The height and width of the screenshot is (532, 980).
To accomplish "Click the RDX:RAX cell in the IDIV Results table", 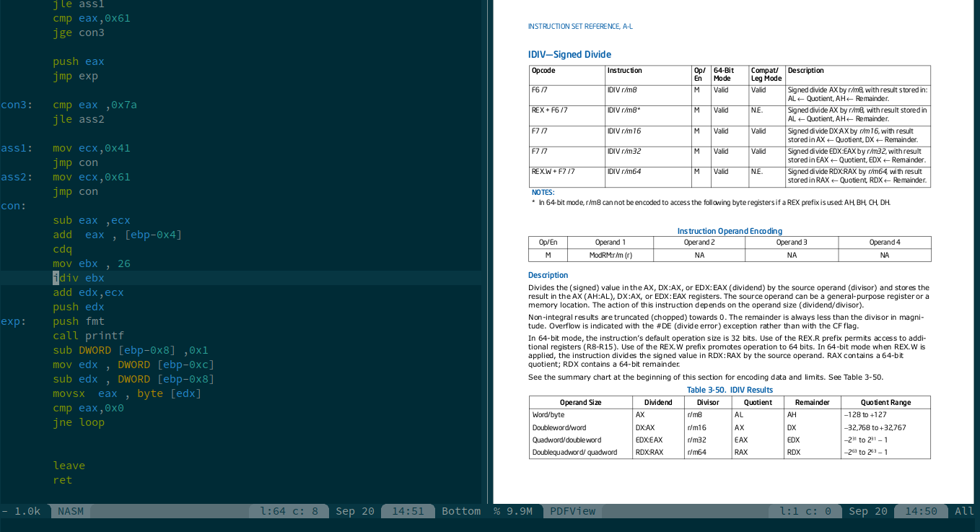I will click(x=651, y=452).
